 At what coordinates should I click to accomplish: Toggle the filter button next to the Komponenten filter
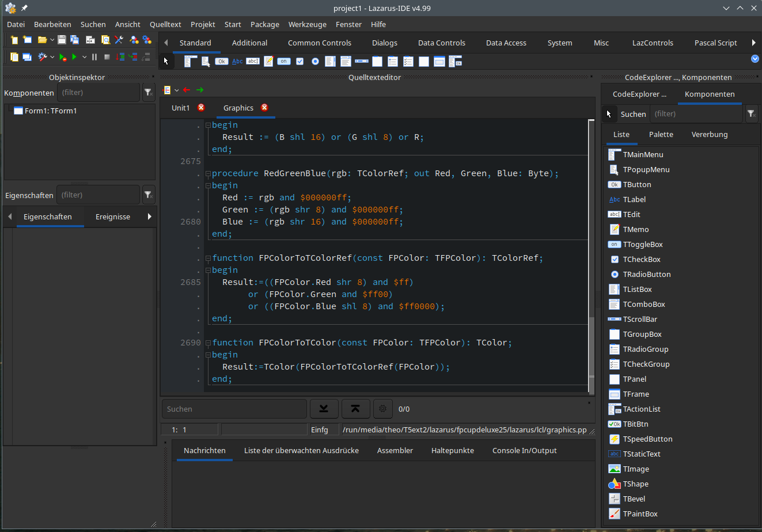(148, 93)
